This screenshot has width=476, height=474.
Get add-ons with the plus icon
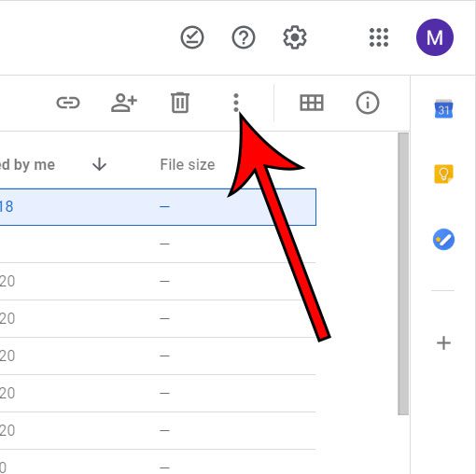click(x=443, y=343)
